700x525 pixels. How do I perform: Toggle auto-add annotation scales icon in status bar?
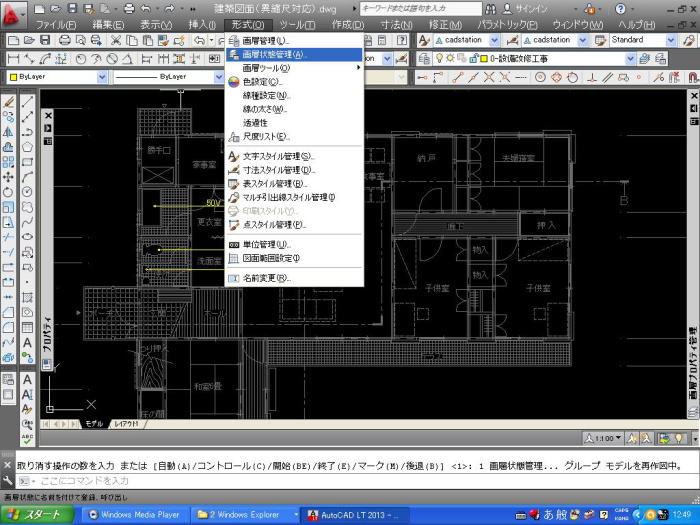[646, 438]
